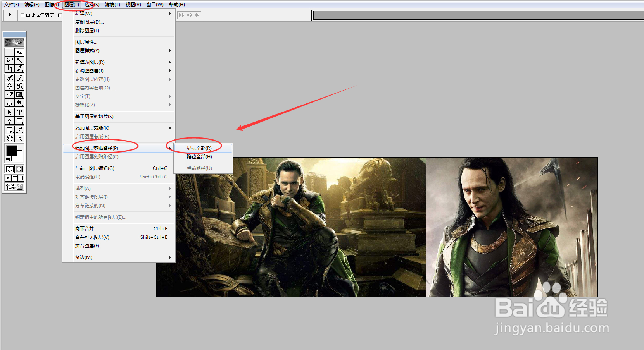This screenshot has width=644, height=350.
Task: Expand the 添加图层蒙版(K) submenu
Action: 119,128
